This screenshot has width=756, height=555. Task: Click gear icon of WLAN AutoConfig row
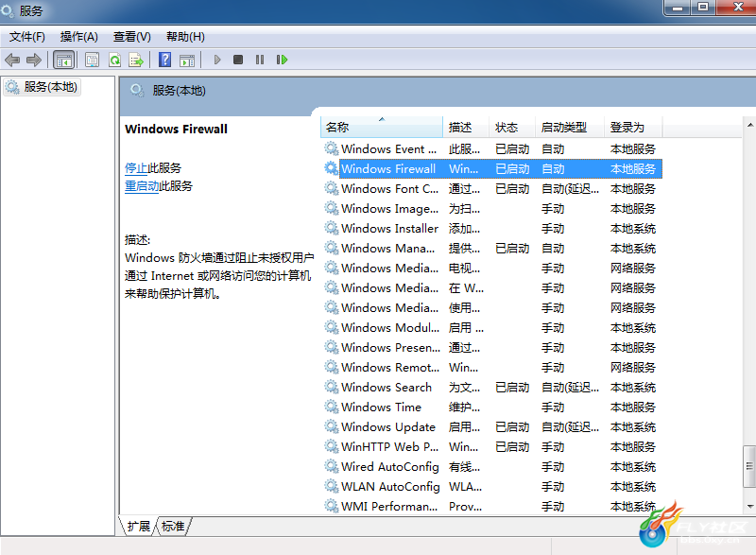click(x=332, y=486)
